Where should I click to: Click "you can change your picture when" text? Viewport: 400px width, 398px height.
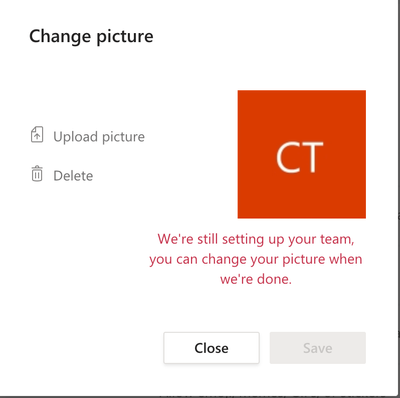pyautogui.click(x=256, y=259)
